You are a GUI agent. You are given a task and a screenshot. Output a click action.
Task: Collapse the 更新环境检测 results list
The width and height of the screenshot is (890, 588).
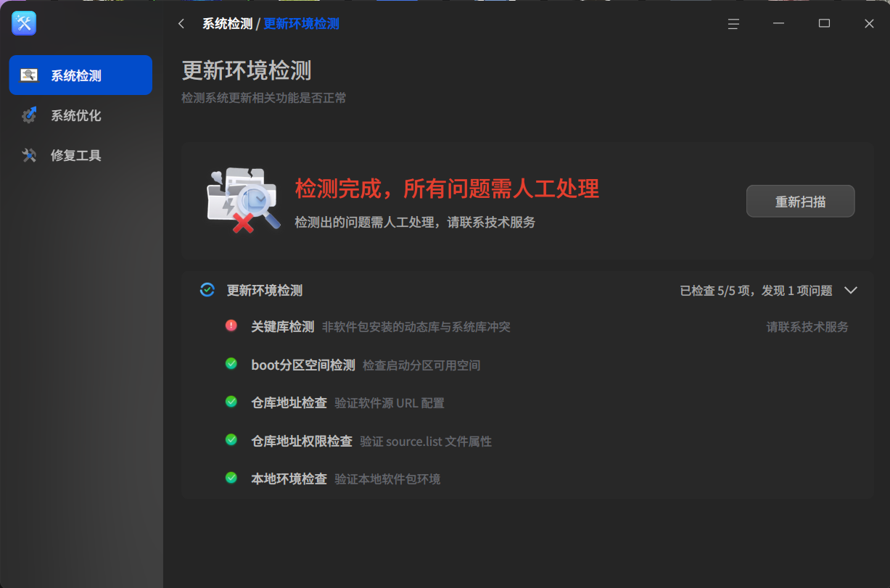pyautogui.click(x=851, y=290)
